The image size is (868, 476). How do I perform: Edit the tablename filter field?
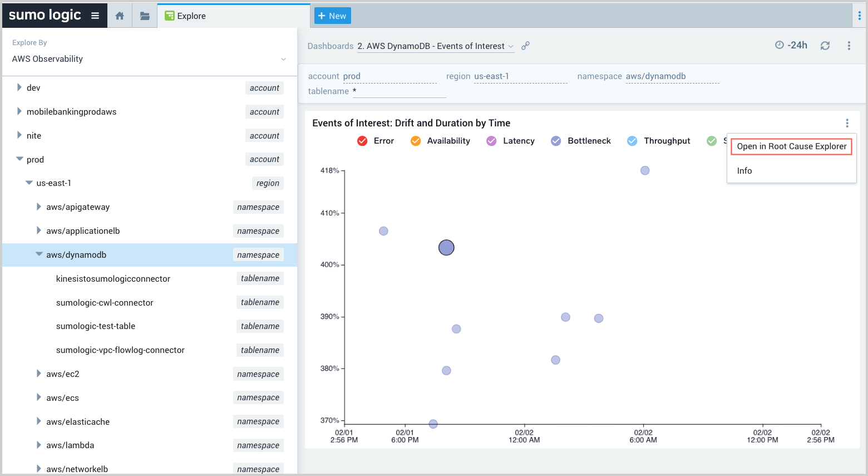[399, 91]
